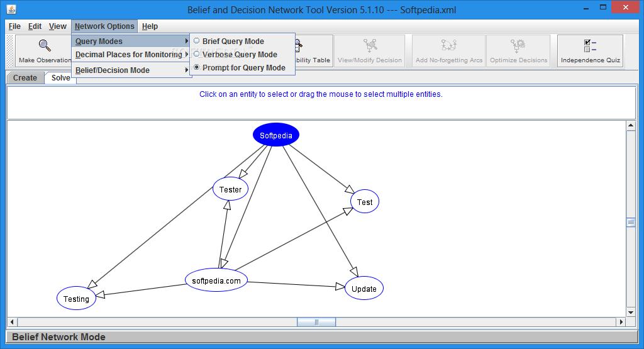Select the softpedia.com node

216,280
